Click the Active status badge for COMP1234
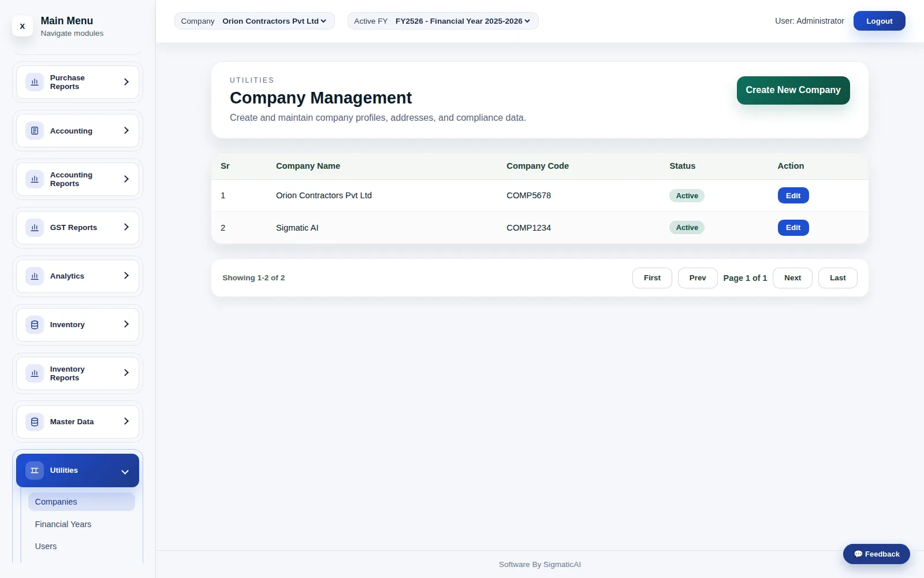 (687, 228)
